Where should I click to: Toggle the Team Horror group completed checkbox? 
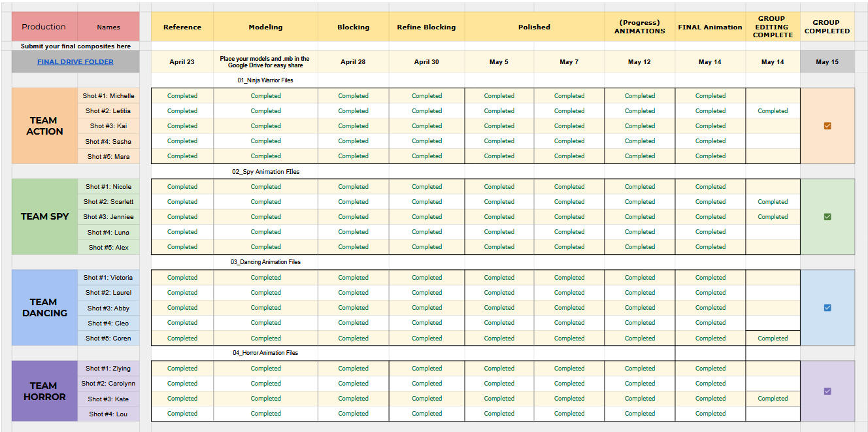[827, 391]
